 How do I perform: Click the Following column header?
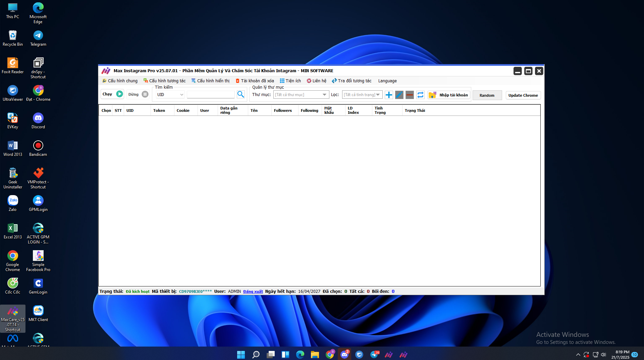coord(310,110)
